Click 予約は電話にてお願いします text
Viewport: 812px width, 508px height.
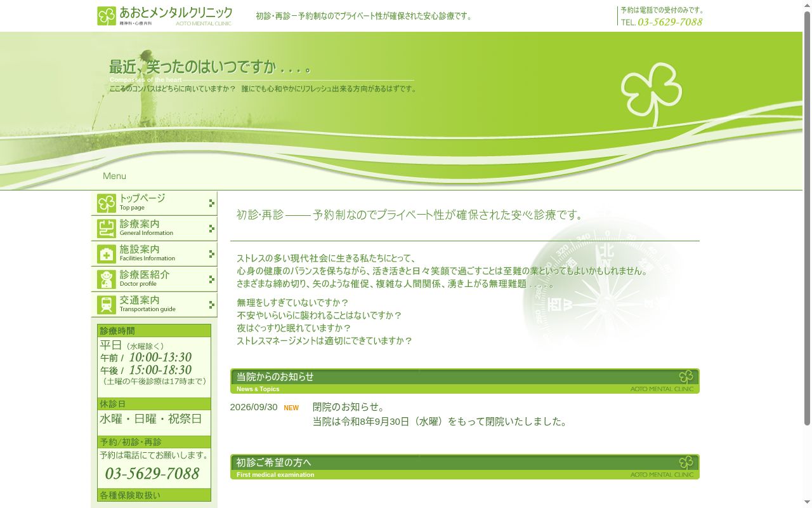click(154, 455)
